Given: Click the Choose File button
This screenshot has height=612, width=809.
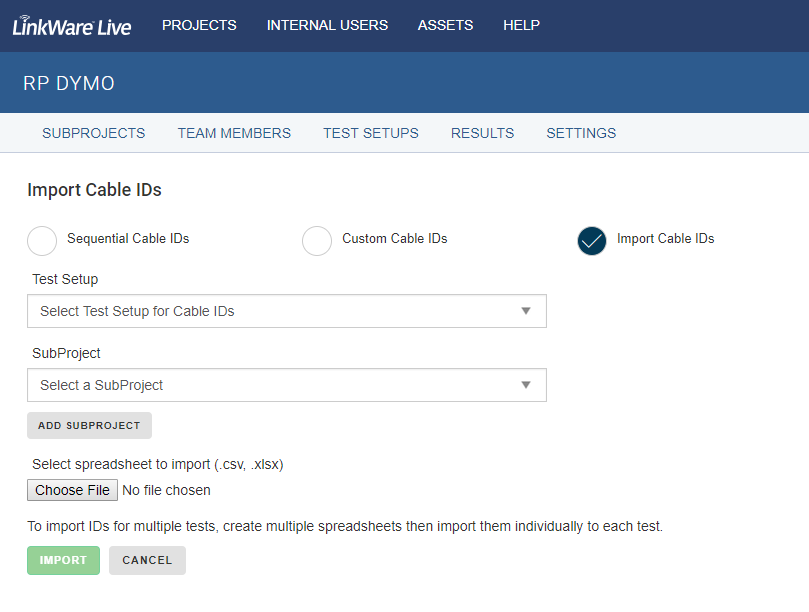Looking at the screenshot, I should pos(72,490).
